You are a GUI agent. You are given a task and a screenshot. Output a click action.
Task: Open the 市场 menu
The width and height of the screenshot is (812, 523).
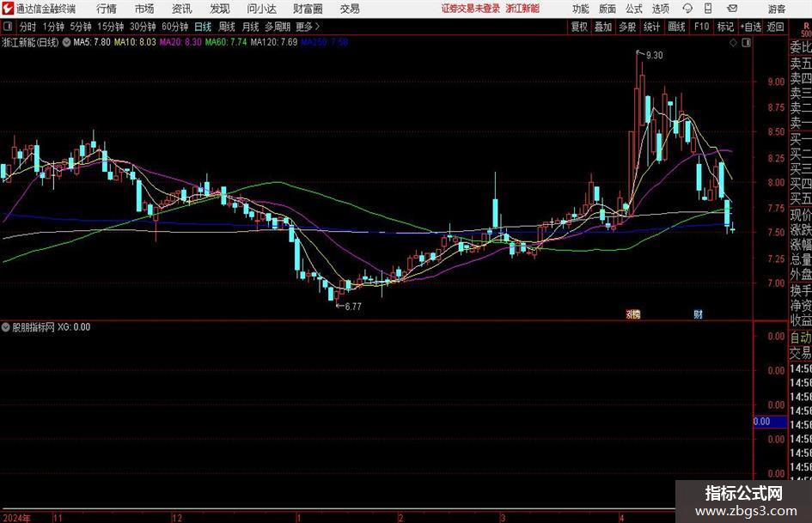pos(144,9)
